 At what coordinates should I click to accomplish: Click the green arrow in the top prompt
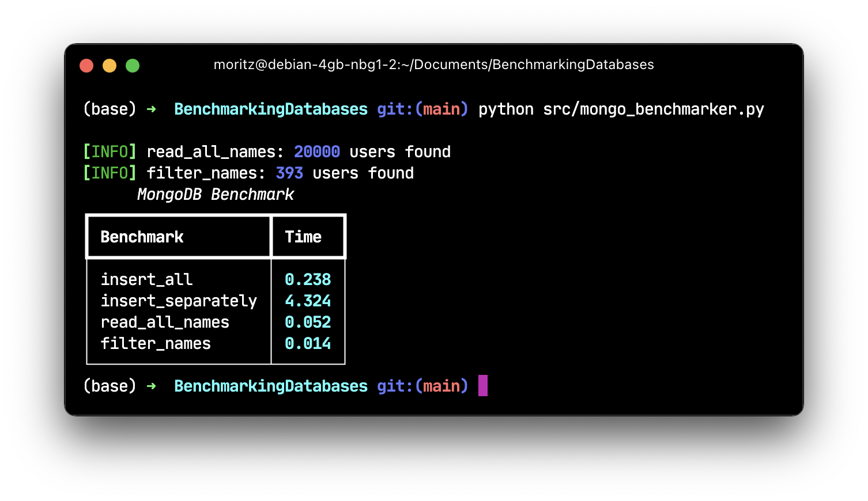[151, 109]
